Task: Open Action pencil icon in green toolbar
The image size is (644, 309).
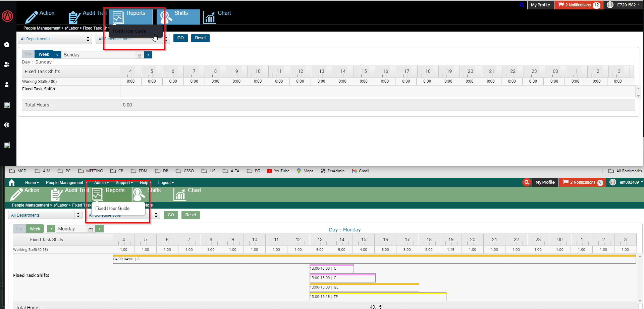Action: 16,194
